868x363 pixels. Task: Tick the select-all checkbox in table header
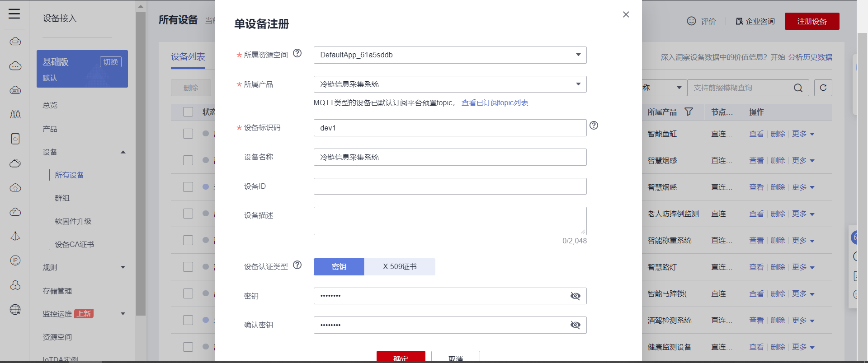coord(188,112)
